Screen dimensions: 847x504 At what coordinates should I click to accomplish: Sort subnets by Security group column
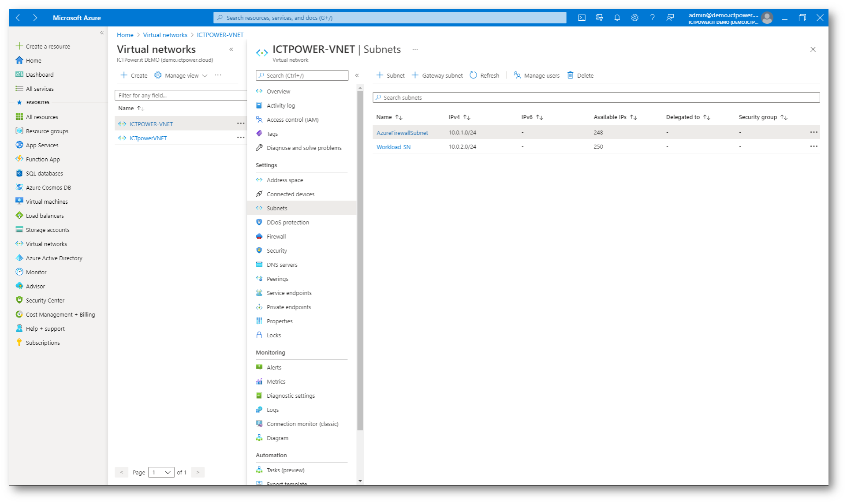pos(763,117)
